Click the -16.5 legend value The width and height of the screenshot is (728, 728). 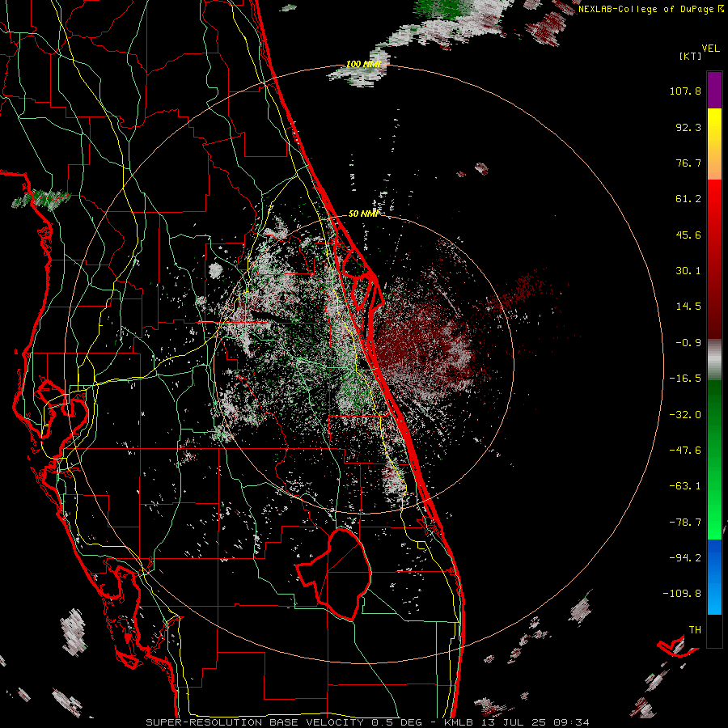point(685,379)
